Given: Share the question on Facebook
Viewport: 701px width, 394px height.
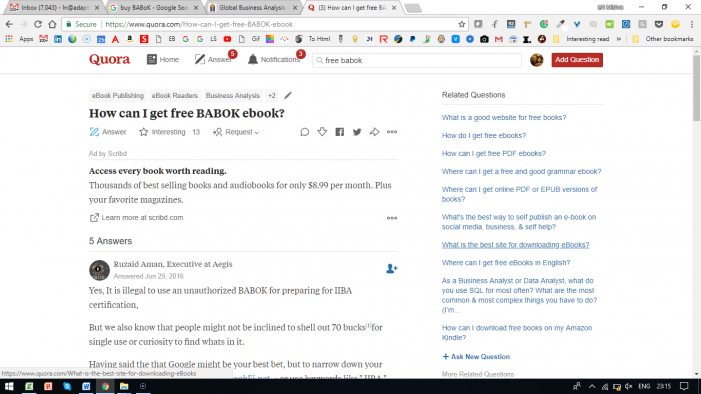Looking at the screenshot, I should click(x=340, y=132).
